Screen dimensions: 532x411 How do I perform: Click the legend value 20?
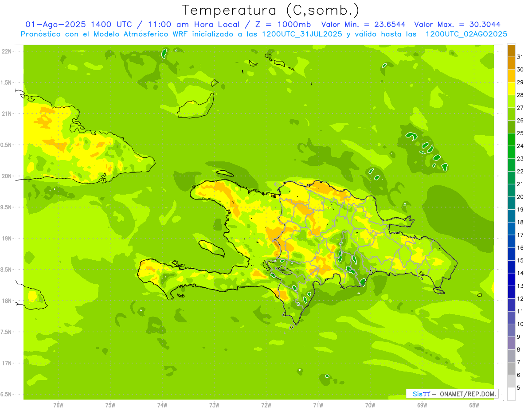click(520, 197)
